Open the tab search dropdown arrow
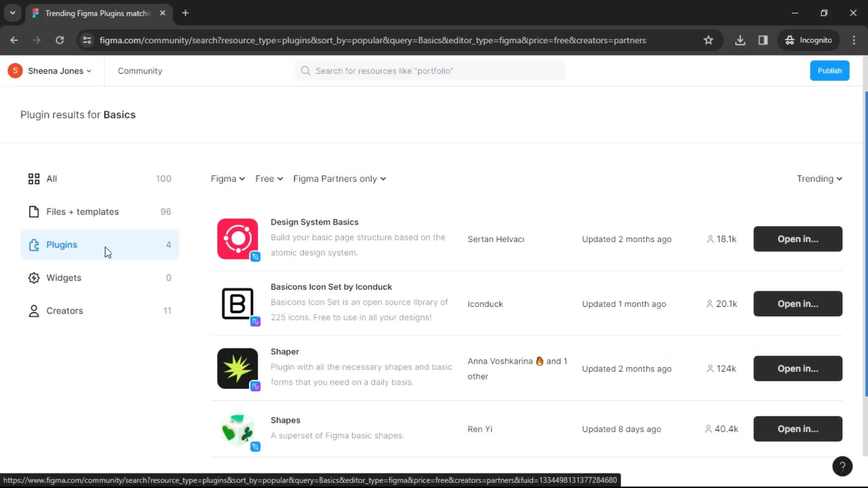This screenshot has width=868, height=488. point(13,13)
